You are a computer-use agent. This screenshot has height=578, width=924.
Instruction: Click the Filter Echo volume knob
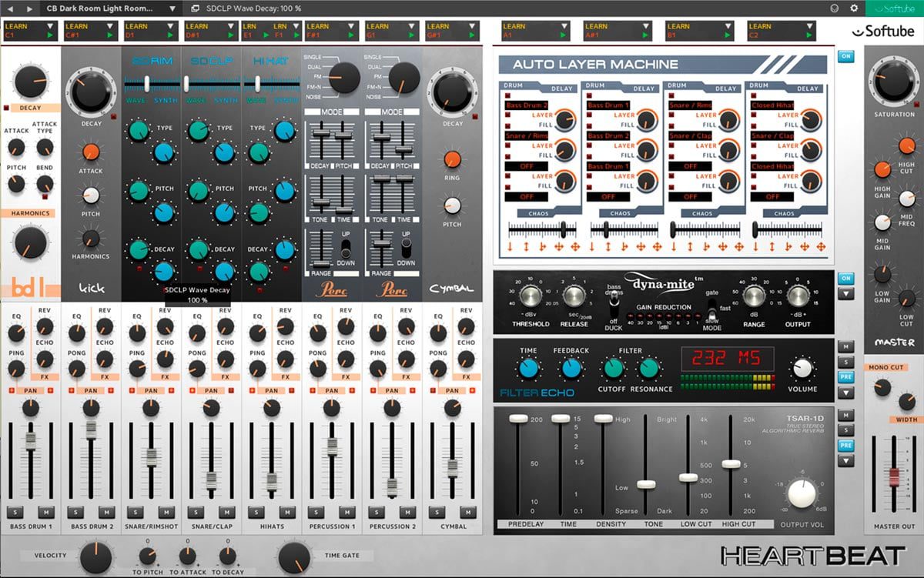click(802, 369)
